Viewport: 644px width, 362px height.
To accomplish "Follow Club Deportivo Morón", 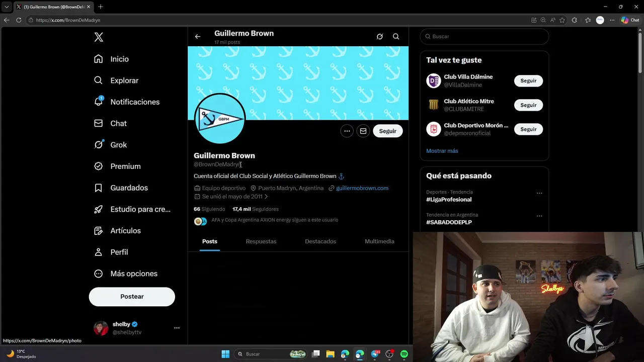I will point(528,129).
